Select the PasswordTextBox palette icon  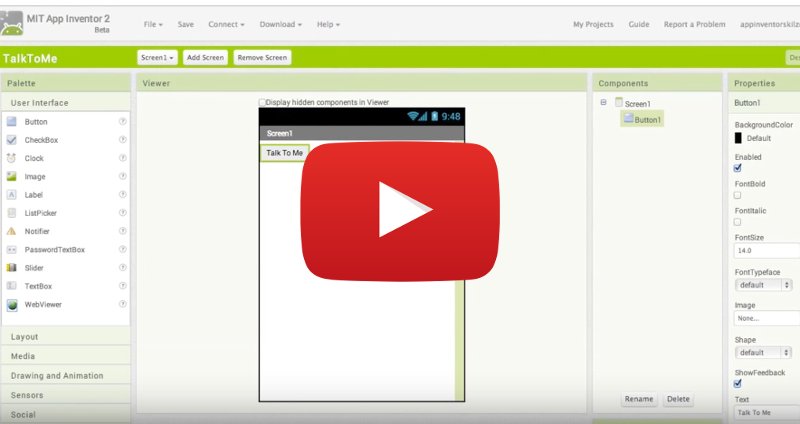tap(11, 250)
